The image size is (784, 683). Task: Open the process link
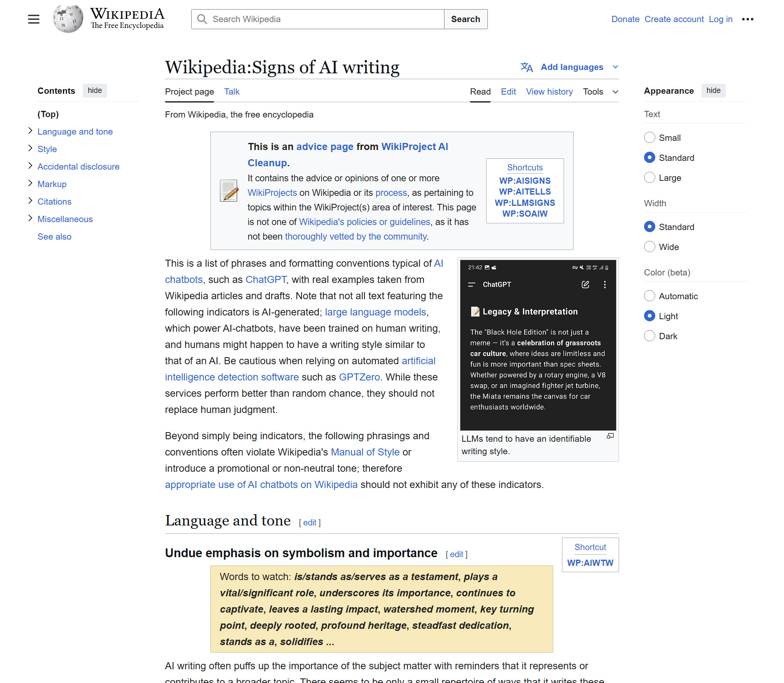point(391,193)
